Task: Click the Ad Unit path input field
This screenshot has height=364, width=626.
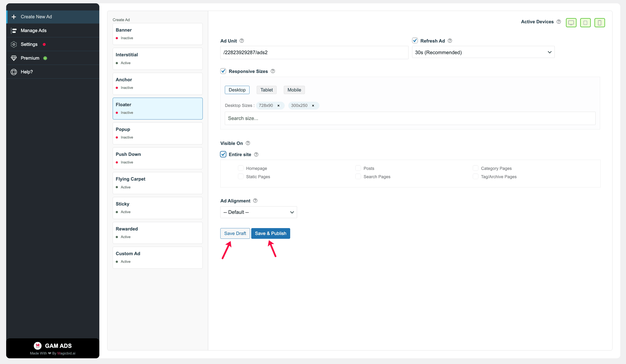Action: tap(314, 52)
